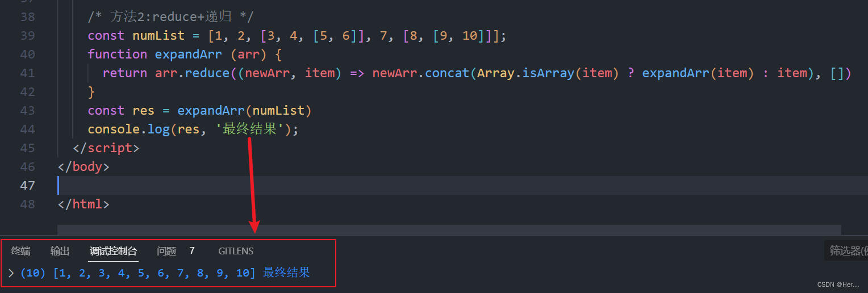Click the 'const res' declaration on line 43
868x293 pixels.
(x=121, y=111)
